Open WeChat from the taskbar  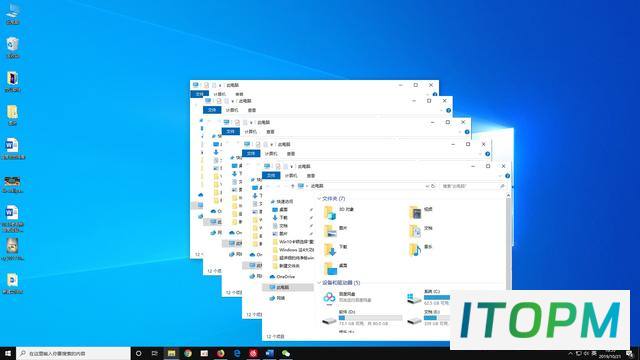286,353
